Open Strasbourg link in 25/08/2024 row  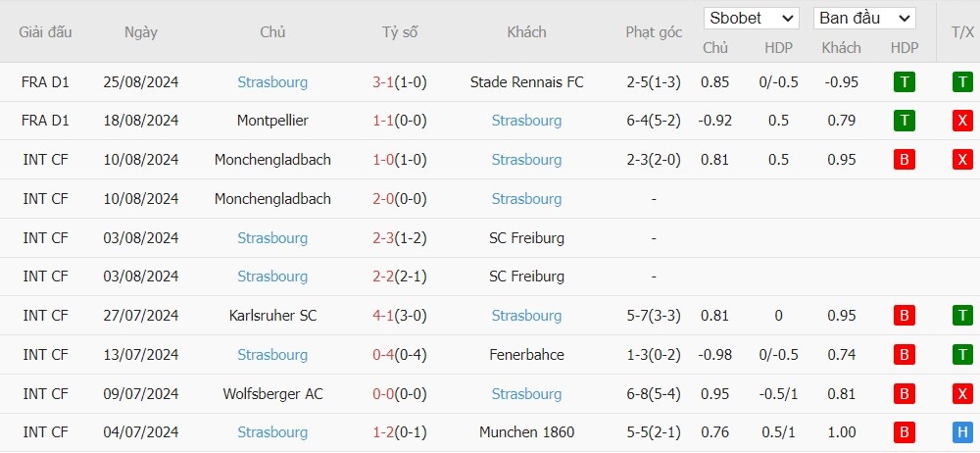tap(272, 82)
